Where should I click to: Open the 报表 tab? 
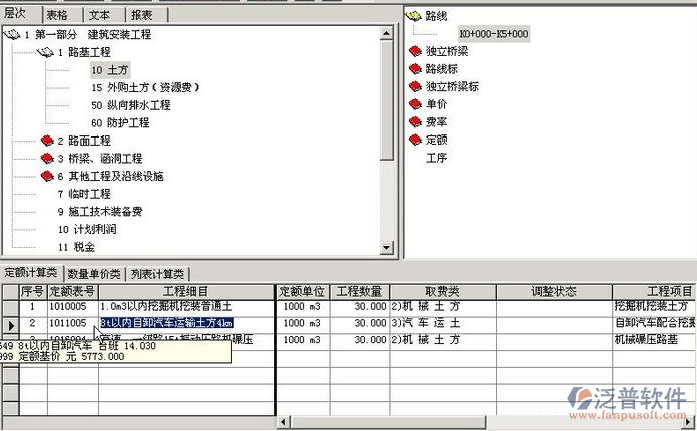(142, 15)
